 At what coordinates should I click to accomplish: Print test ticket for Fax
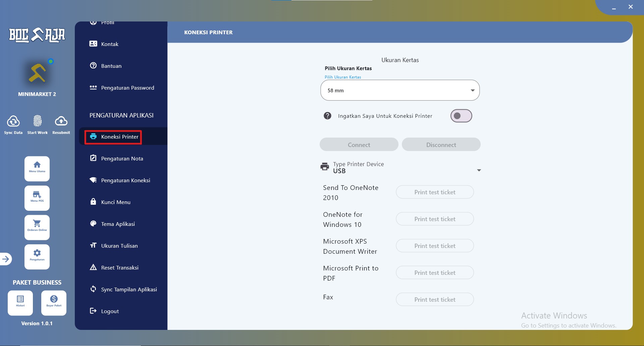[435, 299]
